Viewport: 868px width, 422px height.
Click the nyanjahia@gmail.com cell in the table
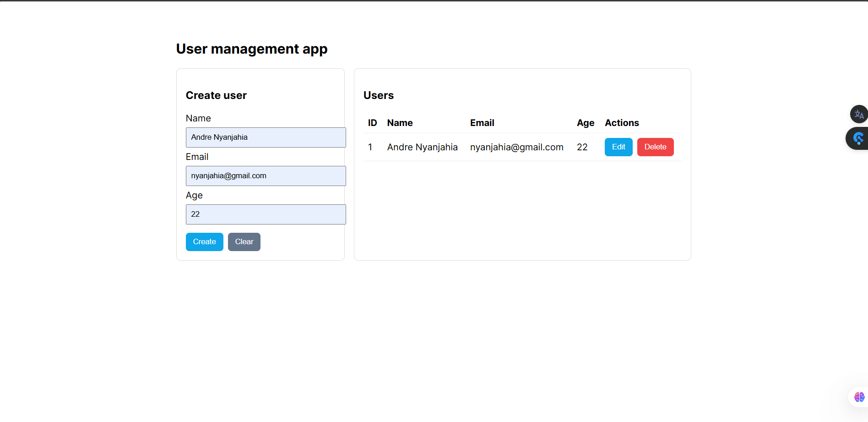[516, 147]
